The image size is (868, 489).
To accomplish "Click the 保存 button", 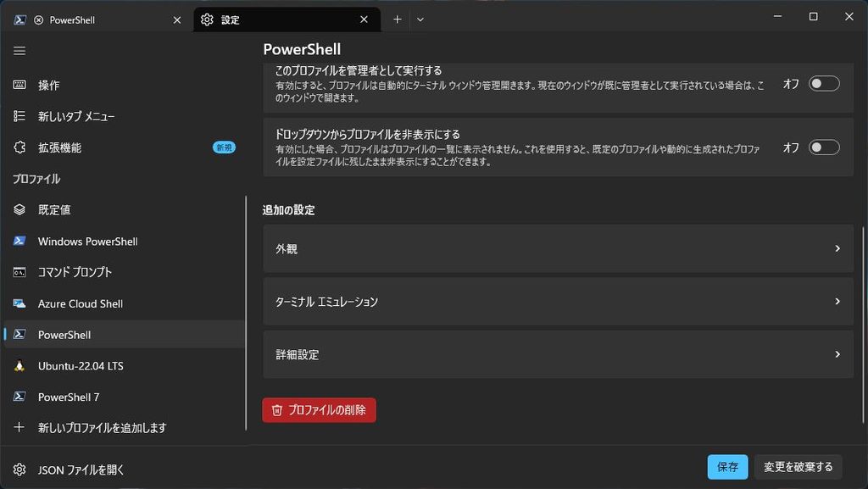I will 727,467.
